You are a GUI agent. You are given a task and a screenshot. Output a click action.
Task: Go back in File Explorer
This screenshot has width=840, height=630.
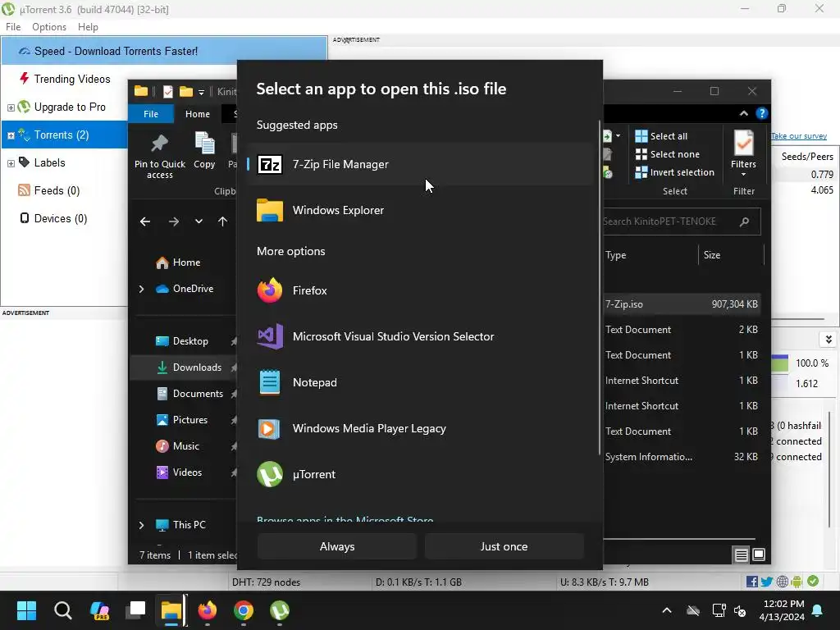144,221
